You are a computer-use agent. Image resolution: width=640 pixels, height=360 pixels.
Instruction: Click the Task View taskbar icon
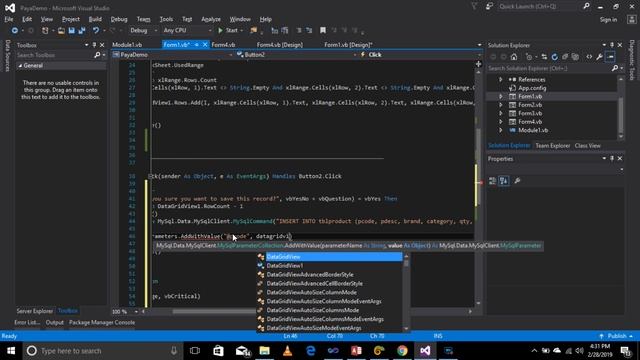195,351
